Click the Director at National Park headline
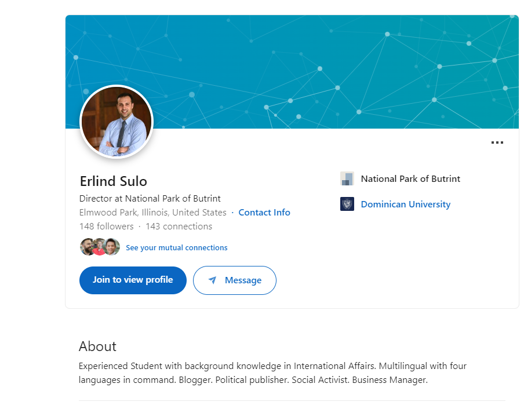The height and width of the screenshot is (420, 524). [x=150, y=198]
